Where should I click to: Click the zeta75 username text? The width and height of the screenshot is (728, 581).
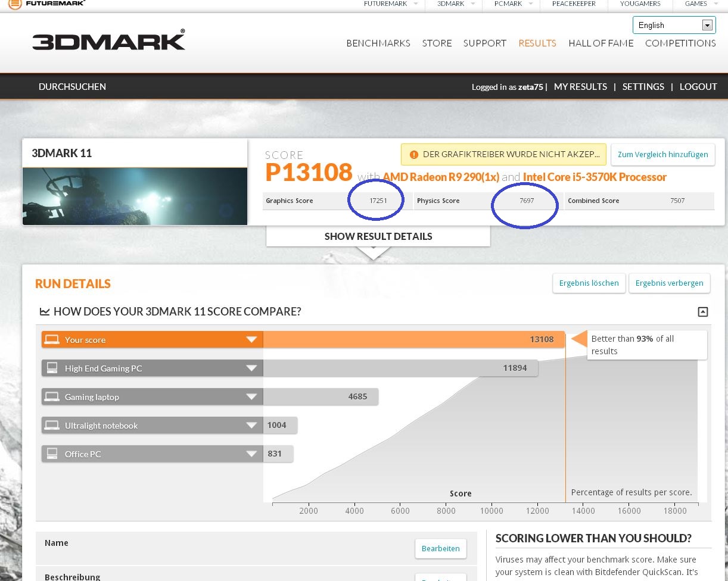(531, 87)
